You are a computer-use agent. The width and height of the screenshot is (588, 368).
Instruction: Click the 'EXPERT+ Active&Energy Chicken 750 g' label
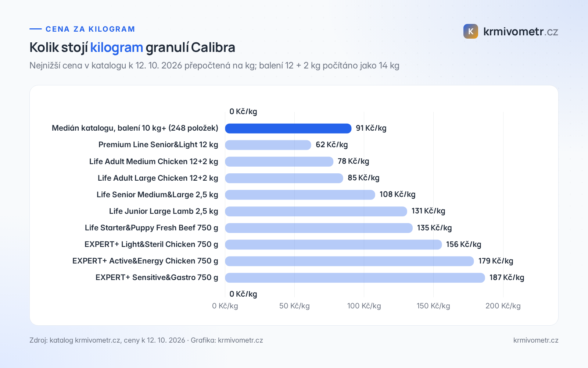145,261
